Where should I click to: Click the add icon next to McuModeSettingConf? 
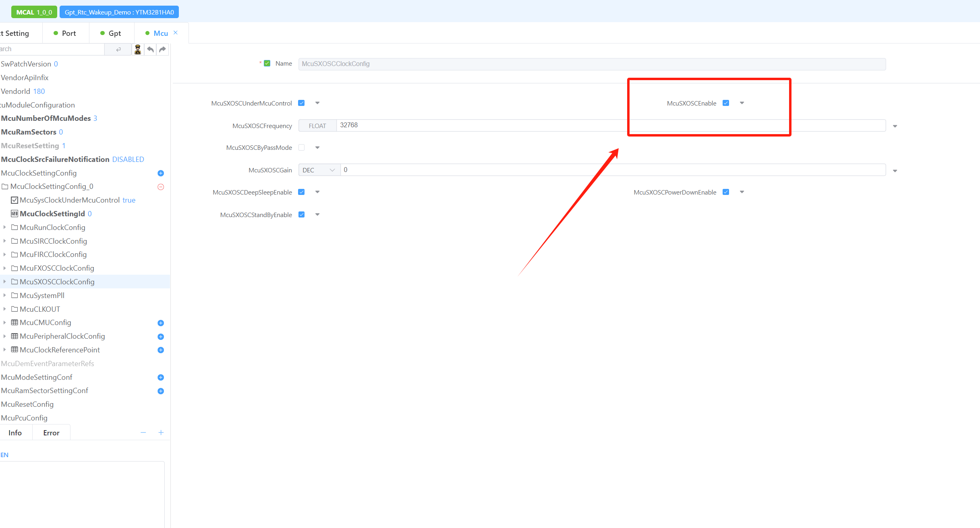click(x=161, y=377)
